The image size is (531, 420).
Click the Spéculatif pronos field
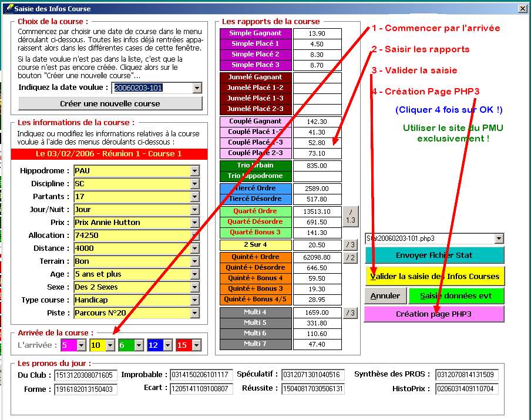click(313, 375)
